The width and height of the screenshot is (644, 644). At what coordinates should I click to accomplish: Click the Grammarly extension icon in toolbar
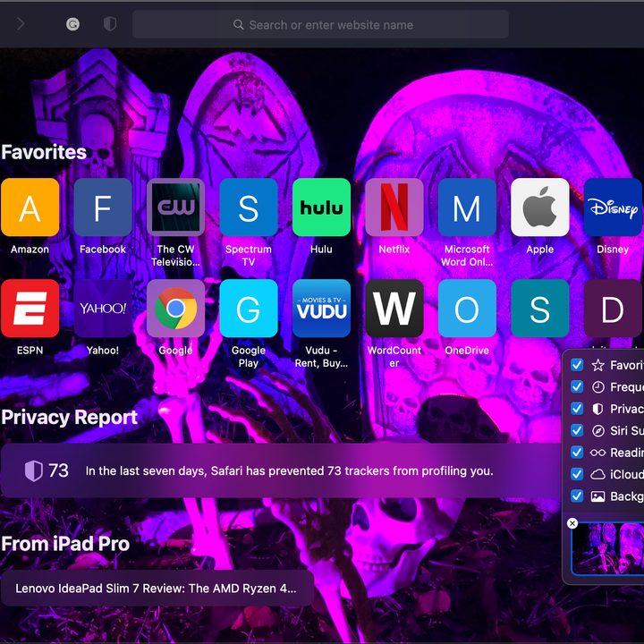[72, 24]
